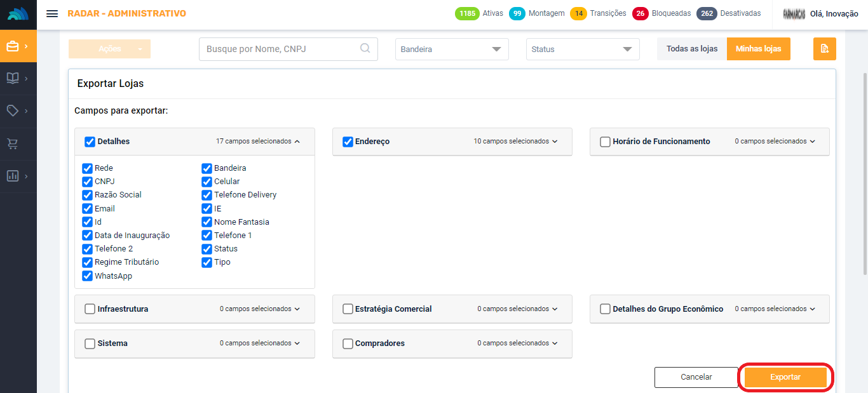Click the Cancelar button
Viewport: 868px width, 393px height.
point(696,377)
